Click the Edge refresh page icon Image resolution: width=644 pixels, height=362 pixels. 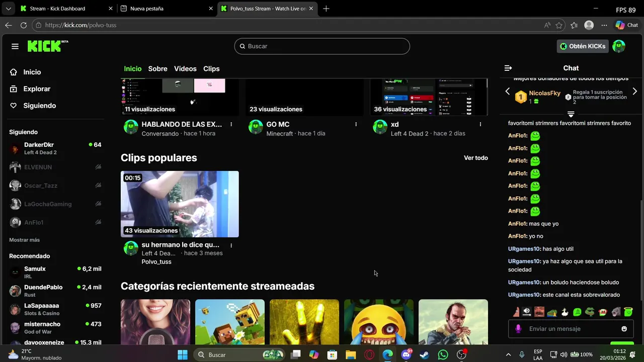[x=24, y=25]
